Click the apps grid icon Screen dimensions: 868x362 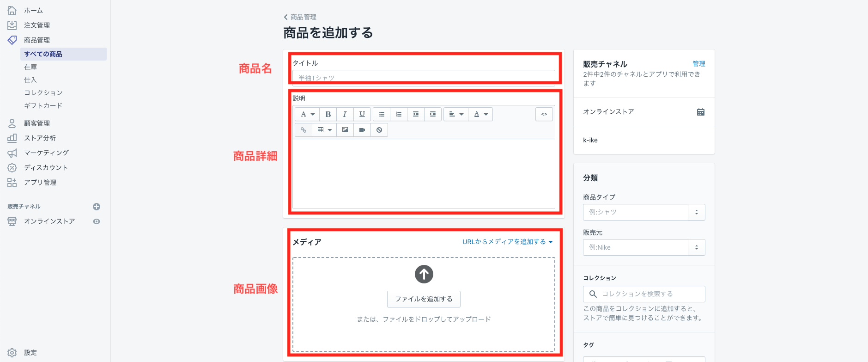pos(12,182)
